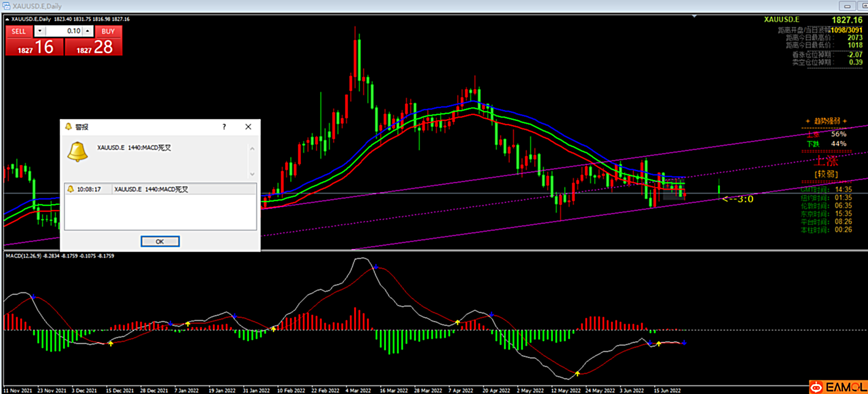The image size is (868, 394).
Task: Click the BUY button in one-click trading panel
Action: point(108,32)
